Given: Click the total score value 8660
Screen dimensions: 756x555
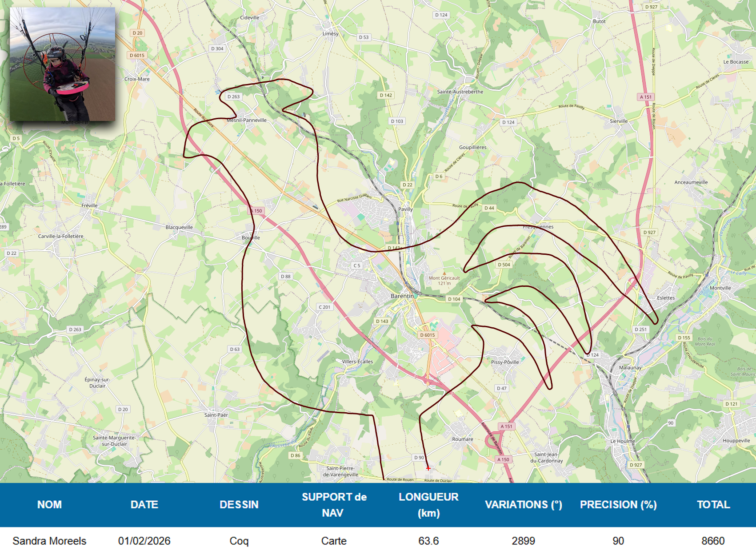Looking at the screenshot, I should [713, 541].
